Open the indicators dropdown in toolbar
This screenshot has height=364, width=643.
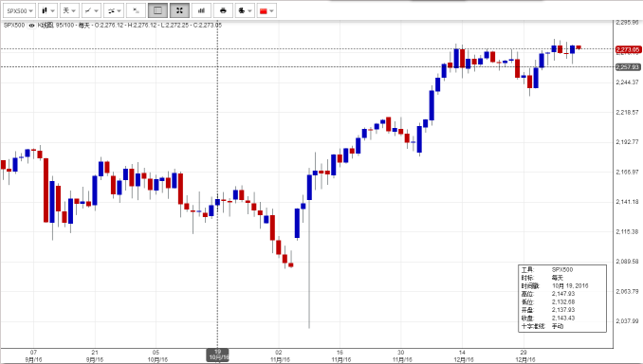pos(114,10)
